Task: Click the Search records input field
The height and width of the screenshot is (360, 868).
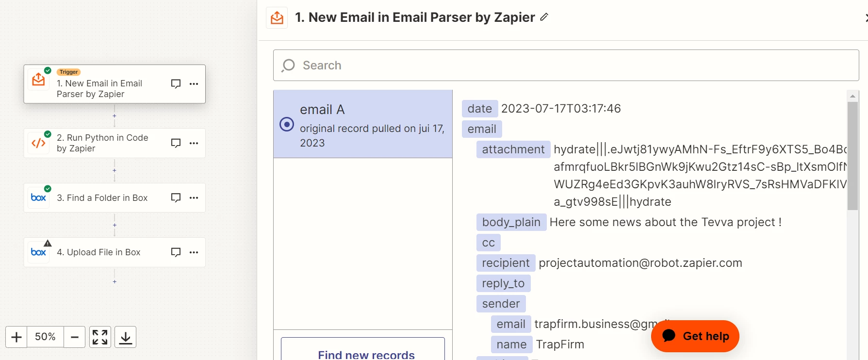Action: [566, 65]
